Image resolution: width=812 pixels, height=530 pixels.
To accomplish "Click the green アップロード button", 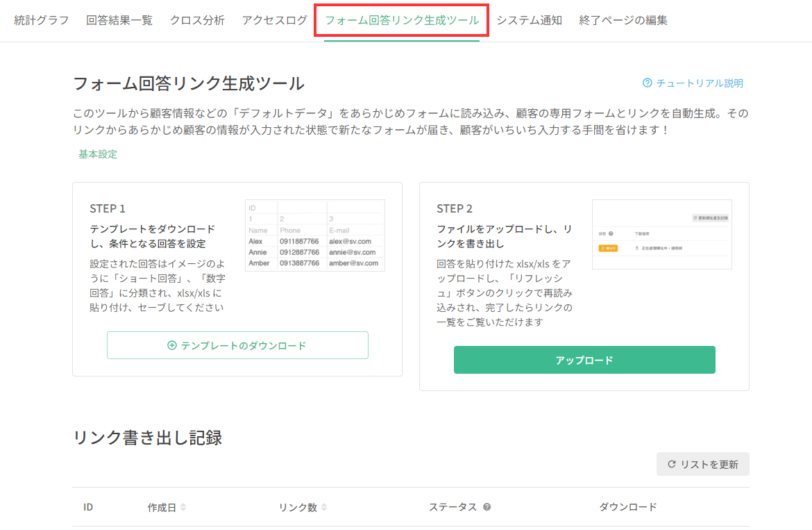I will (584, 360).
